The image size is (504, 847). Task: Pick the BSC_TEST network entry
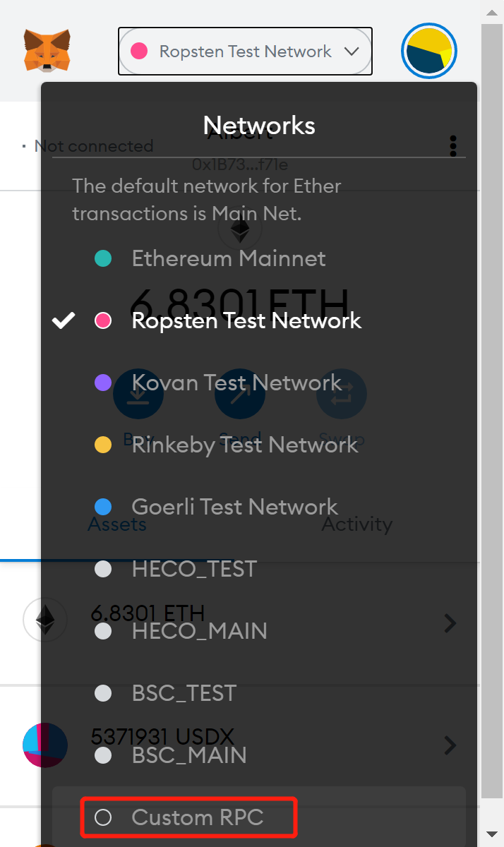coord(184,693)
